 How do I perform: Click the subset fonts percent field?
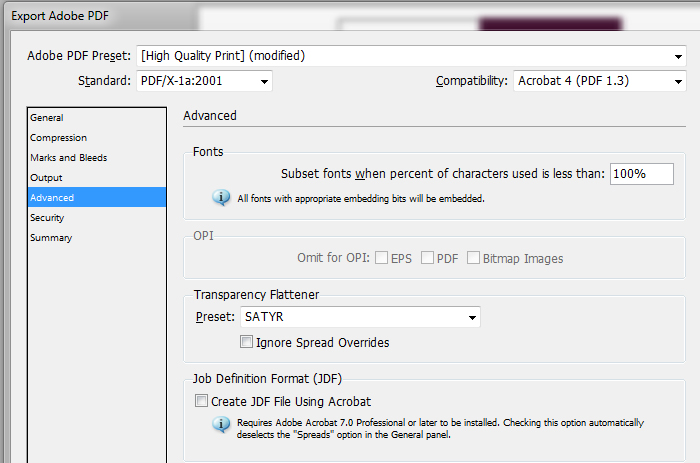pyautogui.click(x=642, y=174)
